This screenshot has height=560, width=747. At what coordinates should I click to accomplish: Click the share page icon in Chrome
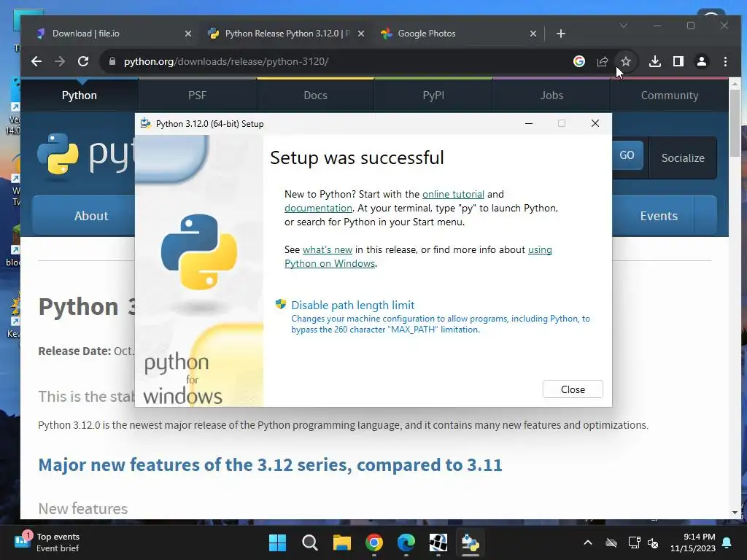pos(603,61)
